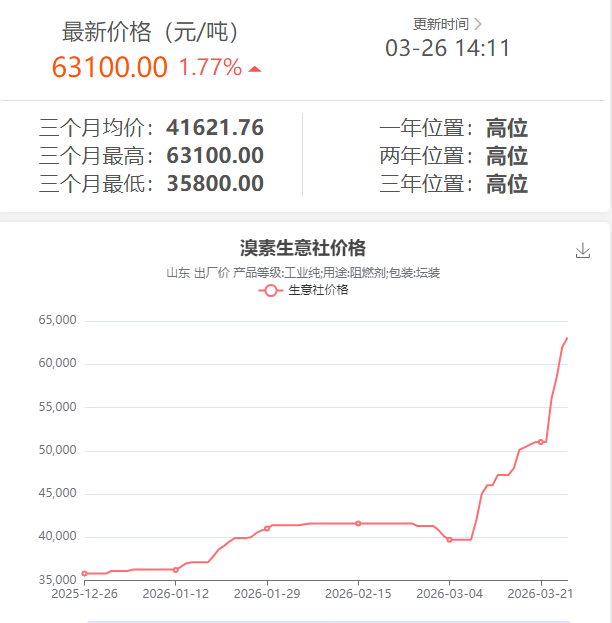Click the 三年位置 高位 indicator
Screen dimensions: 612x623
point(506,184)
